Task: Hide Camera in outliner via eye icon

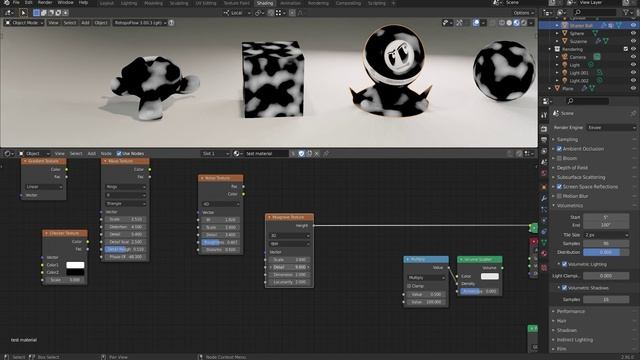Action: (x=633, y=57)
